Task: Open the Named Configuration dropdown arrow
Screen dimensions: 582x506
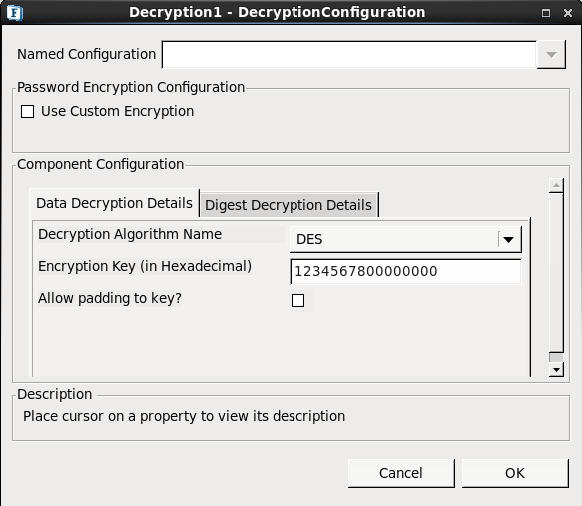Action: (x=551, y=55)
